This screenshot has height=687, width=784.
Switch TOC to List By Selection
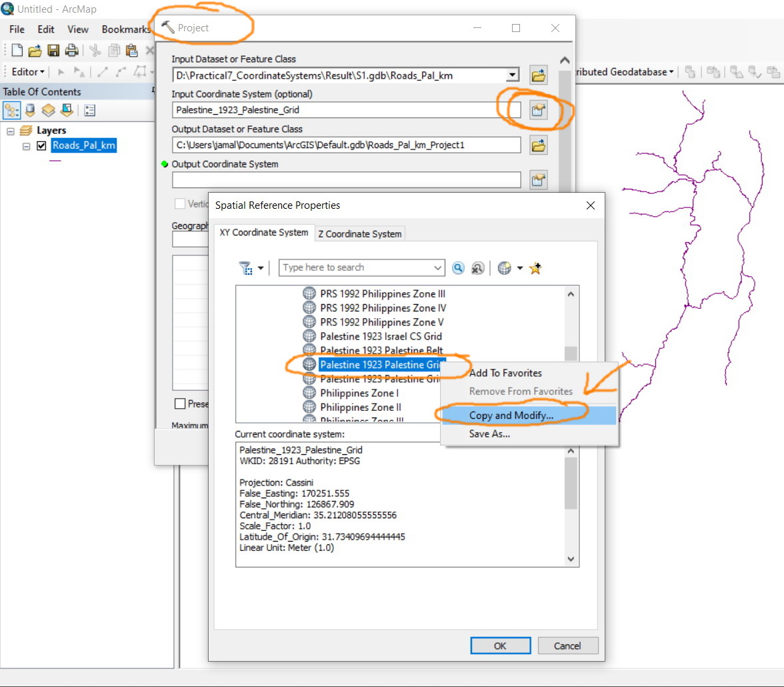(x=67, y=110)
